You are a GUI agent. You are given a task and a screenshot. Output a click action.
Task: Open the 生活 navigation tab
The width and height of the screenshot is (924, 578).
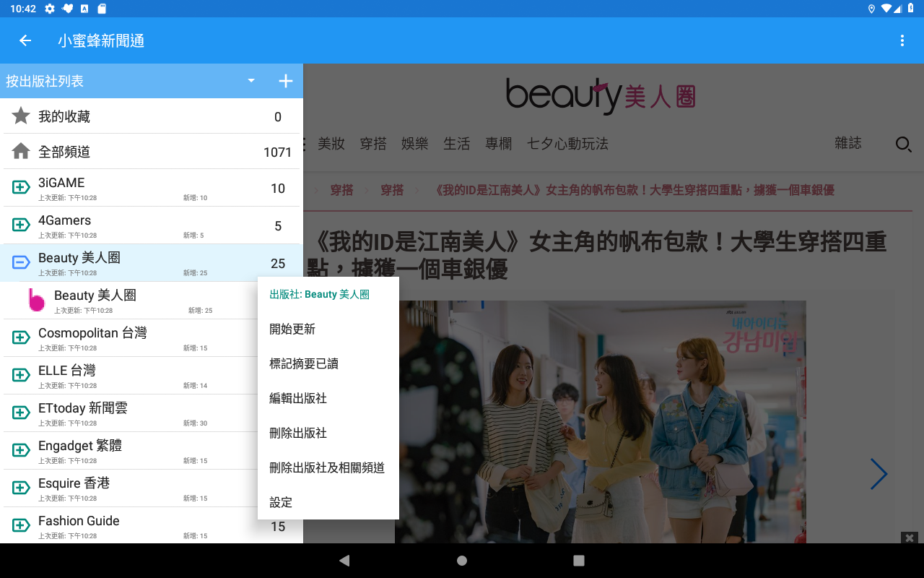point(457,144)
